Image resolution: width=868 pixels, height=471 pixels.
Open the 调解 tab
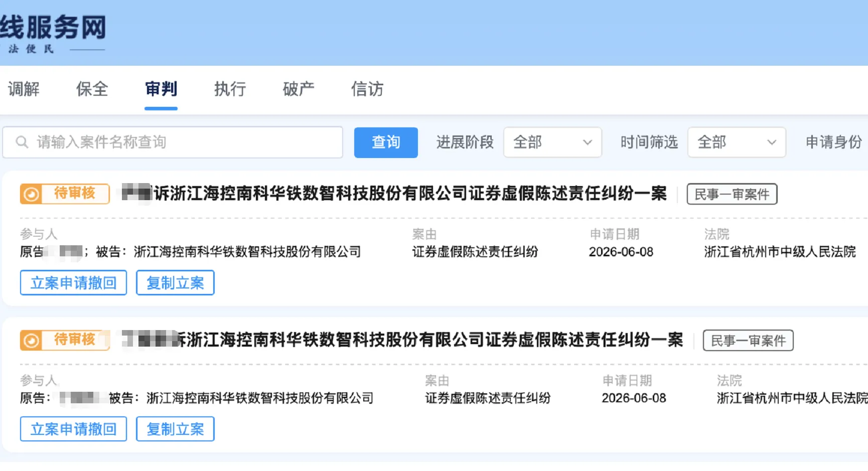pos(24,89)
